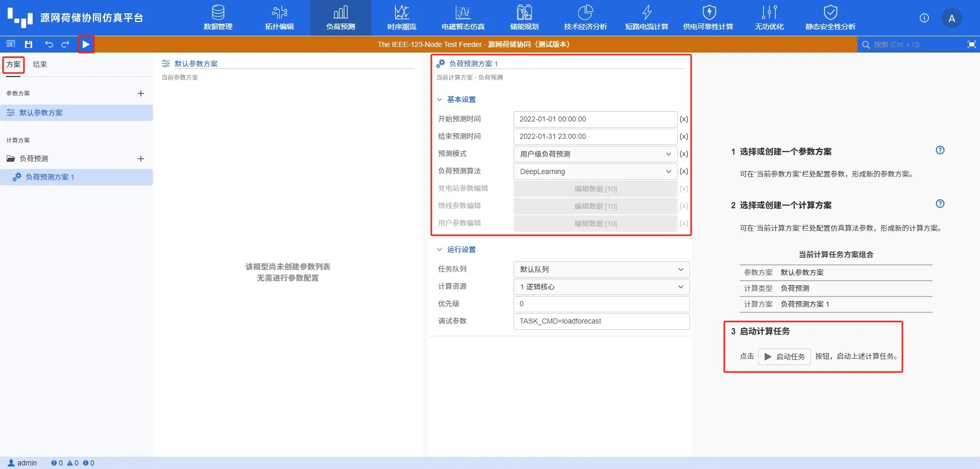Click the workspace icon left of the save icon
This screenshot has width=980, height=469.
tap(11, 44)
